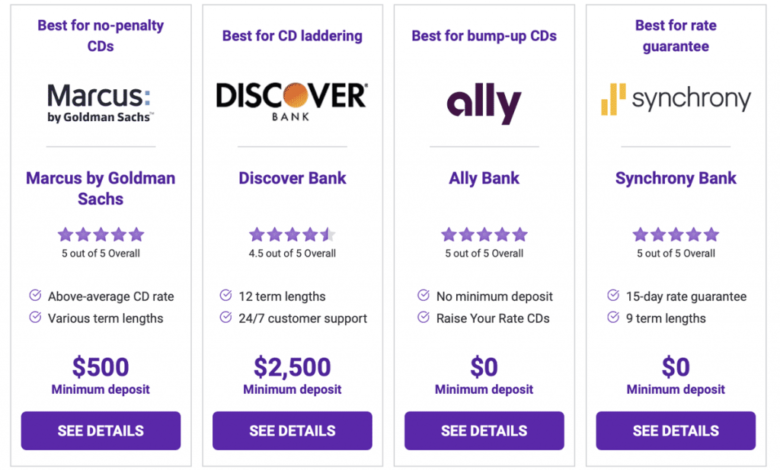The width and height of the screenshot is (780, 470).
Task: Click the Marcus five-star rating
Action: tap(100, 234)
